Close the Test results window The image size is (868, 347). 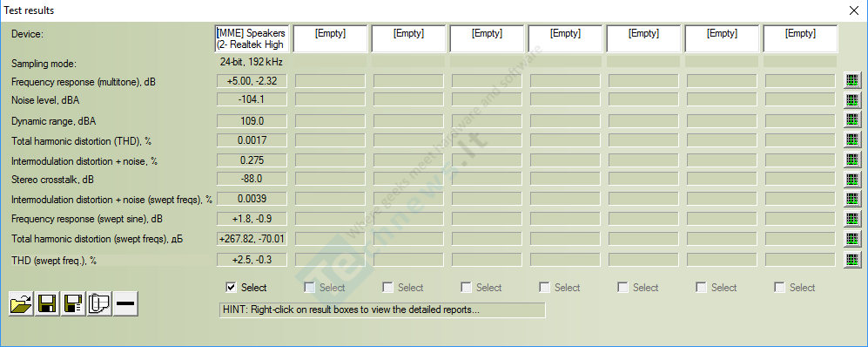[x=853, y=10]
